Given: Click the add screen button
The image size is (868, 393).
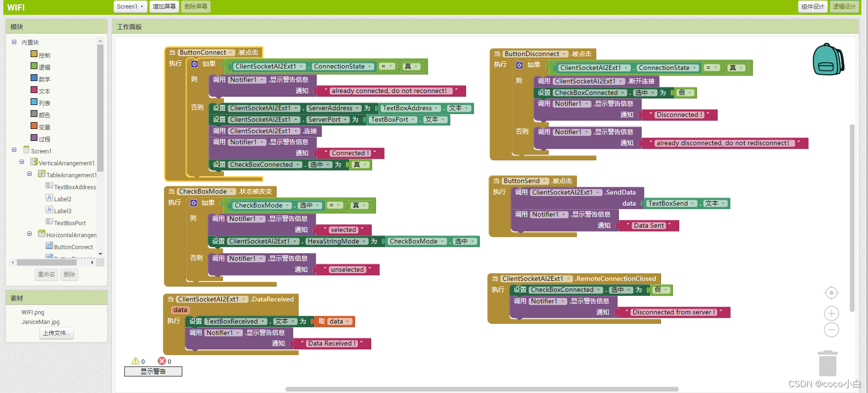Looking at the screenshot, I should 164,7.
